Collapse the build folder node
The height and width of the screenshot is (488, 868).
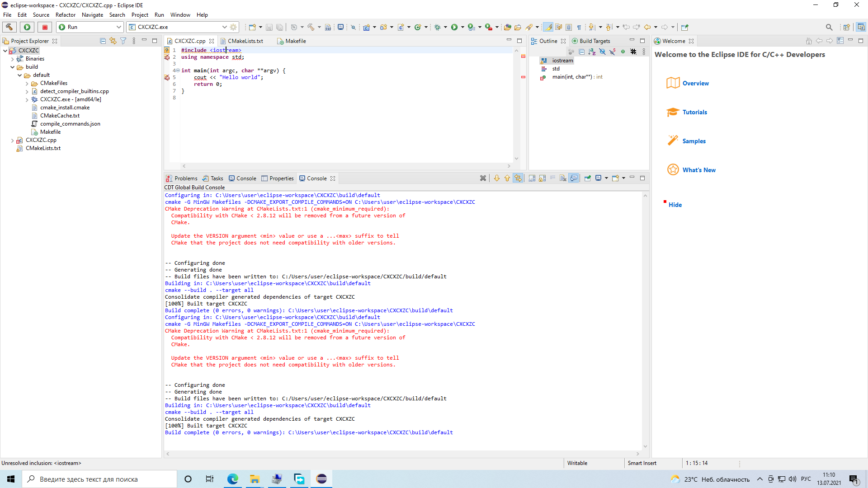(12, 67)
